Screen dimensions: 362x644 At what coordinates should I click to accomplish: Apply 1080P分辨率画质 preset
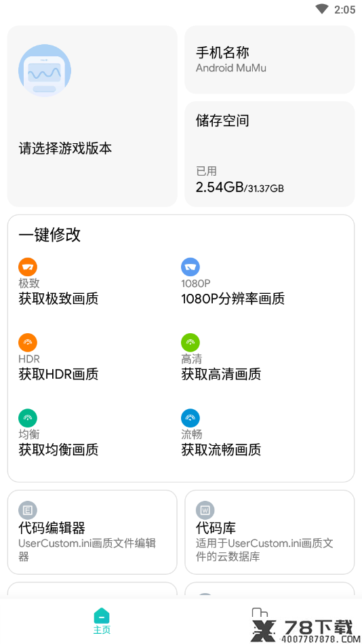coord(233,299)
